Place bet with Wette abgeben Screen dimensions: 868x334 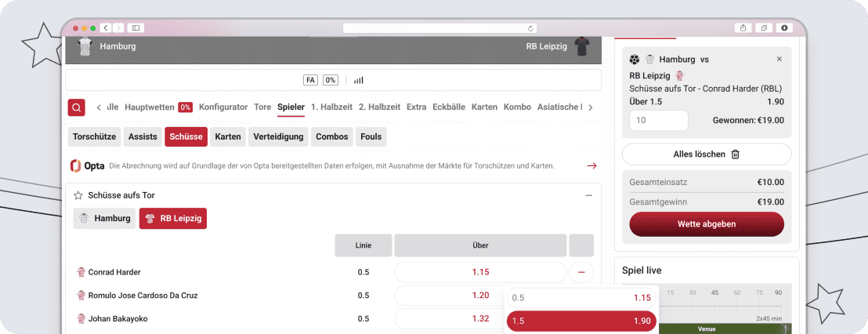707,224
